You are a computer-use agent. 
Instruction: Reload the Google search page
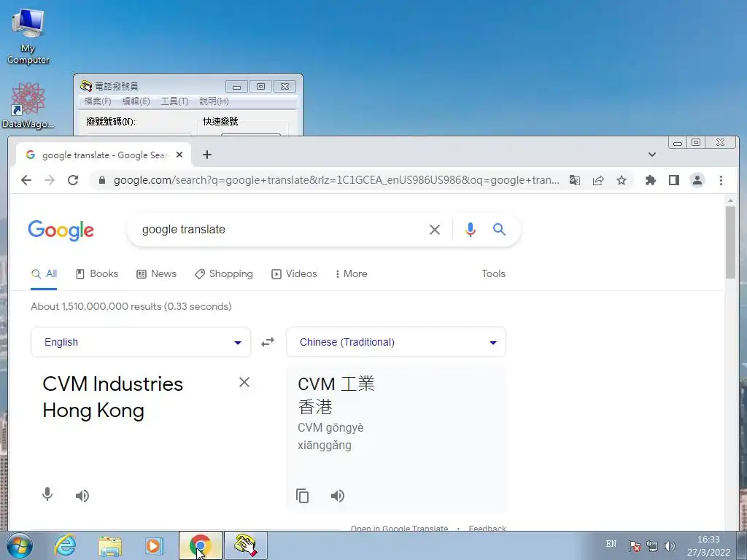point(73,180)
